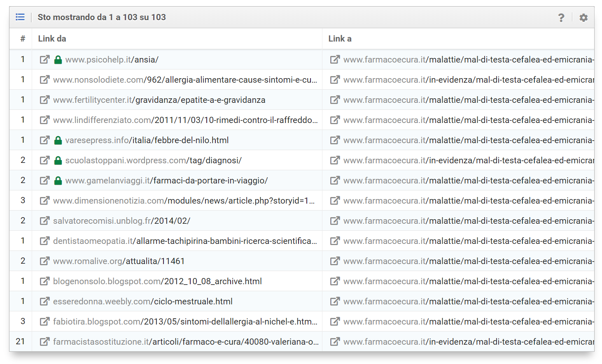
Task: Open external link icon for varesepress.info row
Action: (44, 140)
